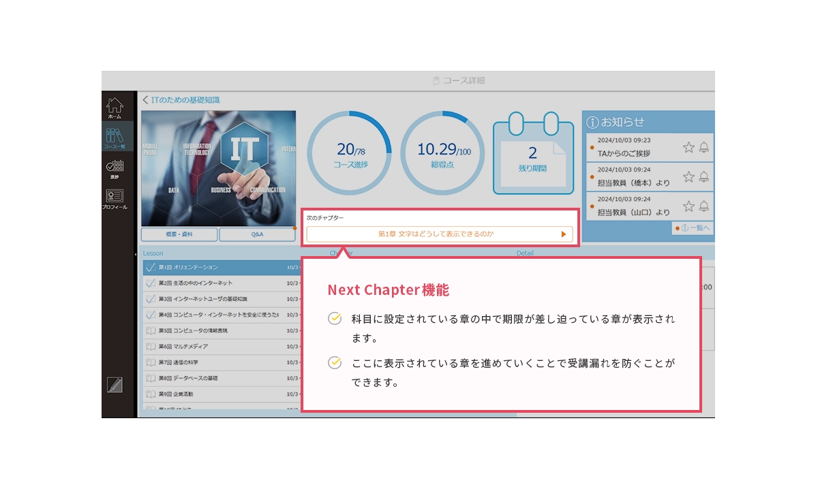This screenshot has height=504, width=818.
Task: Open プロフィール profile icon
Action: (115, 198)
